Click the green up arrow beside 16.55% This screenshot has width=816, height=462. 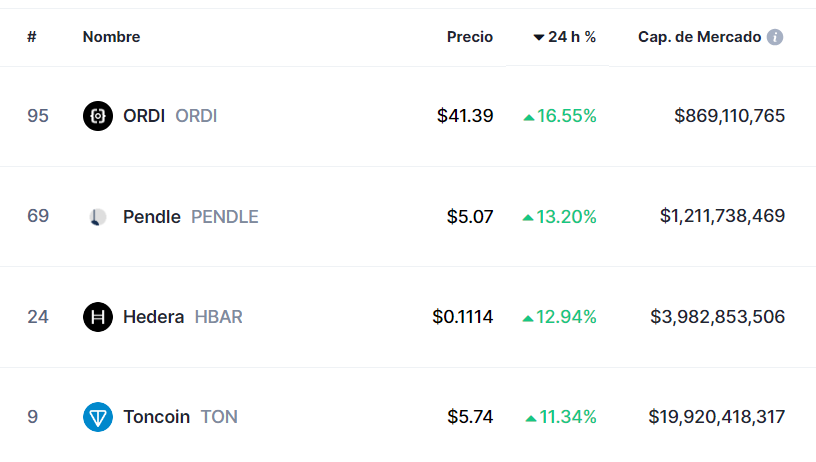pos(529,118)
